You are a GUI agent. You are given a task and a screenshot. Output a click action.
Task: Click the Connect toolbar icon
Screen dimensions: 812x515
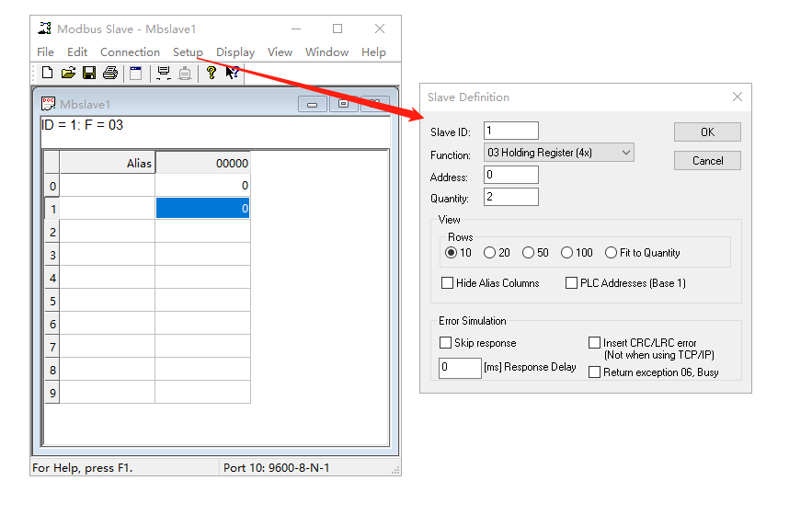[x=164, y=73]
